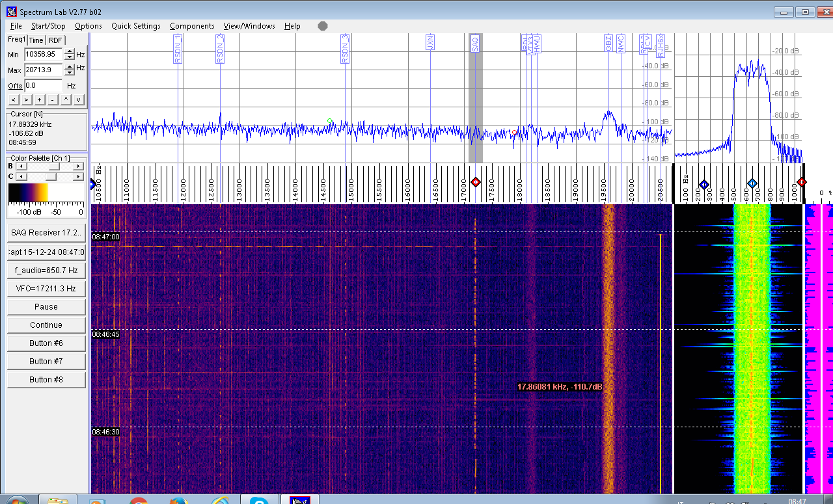Open the File menu
This screenshot has height=504, width=833.
16,26
